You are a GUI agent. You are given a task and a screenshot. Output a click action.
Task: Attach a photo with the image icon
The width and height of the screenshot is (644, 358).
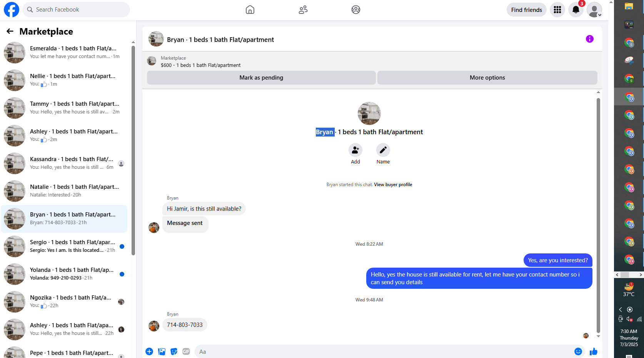pyautogui.click(x=162, y=351)
